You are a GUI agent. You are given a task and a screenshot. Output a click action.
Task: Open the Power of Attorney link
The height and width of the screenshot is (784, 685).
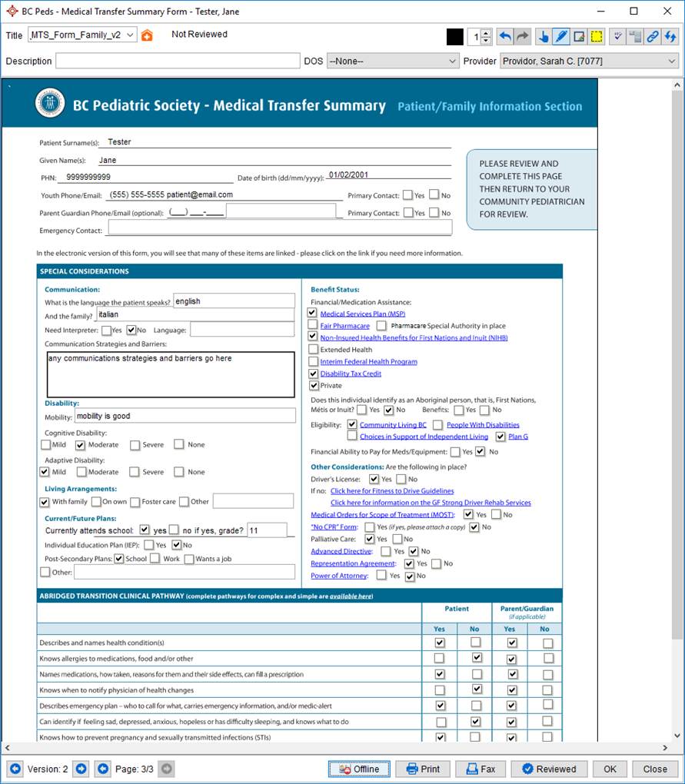(x=340, y=576)
